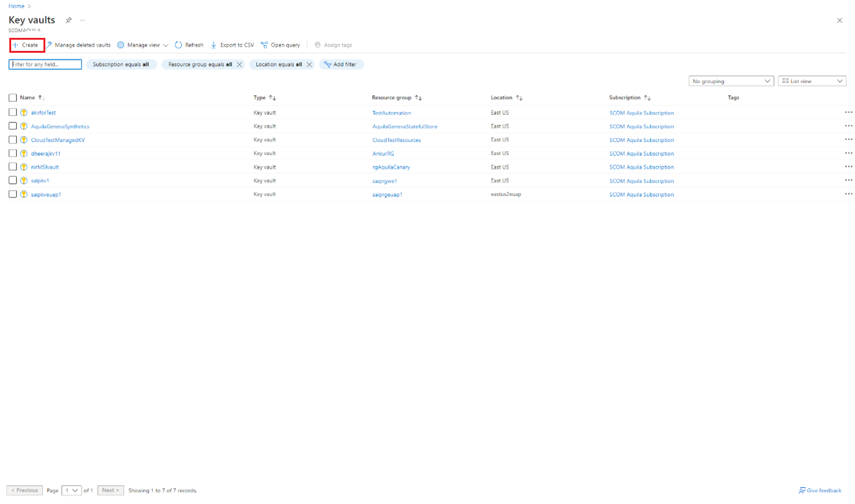Screen dimensions: 855x504
Task: Open the Manage view menu
Action: pyautogui.click(x=143, y=45)
